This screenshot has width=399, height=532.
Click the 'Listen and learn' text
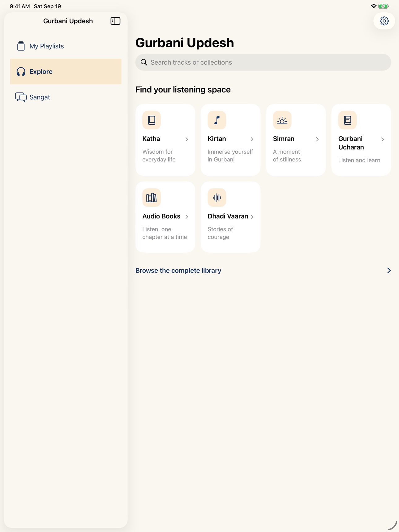pos(359,160)
